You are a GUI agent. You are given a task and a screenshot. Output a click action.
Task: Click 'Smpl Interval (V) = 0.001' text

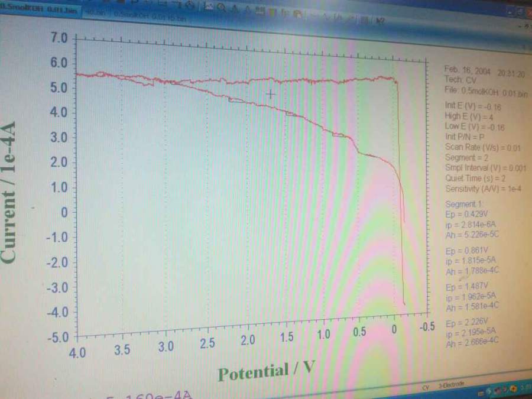[485, 168]
